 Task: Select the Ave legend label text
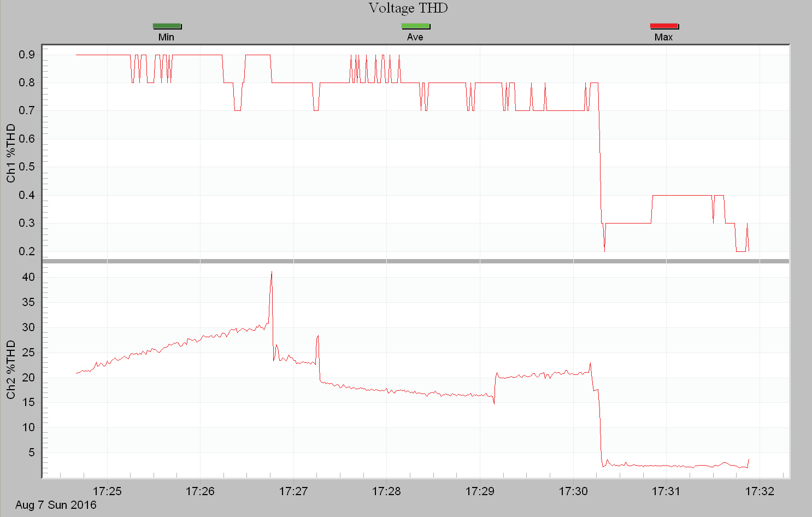click(x=415, y=37)
